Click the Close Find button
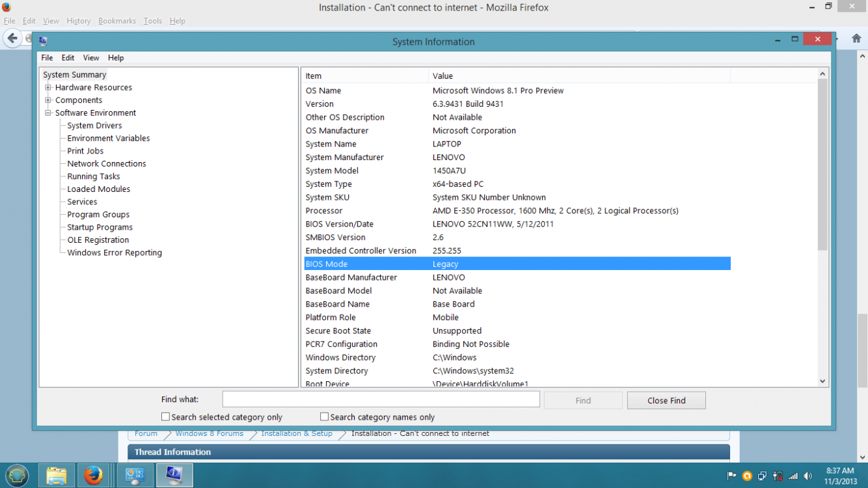The height and width of the screenshot is (488, 868). pos(666,400)
